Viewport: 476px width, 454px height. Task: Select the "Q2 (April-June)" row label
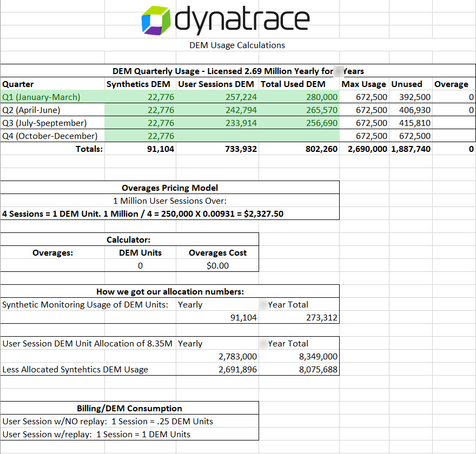[x=31, y=110]
